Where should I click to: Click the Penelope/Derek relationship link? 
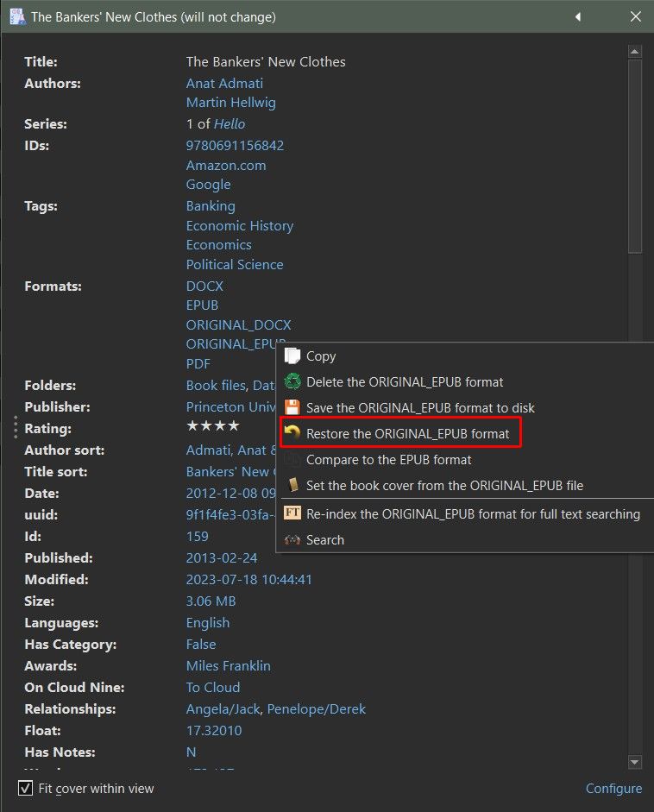click(x=317, y=709)
